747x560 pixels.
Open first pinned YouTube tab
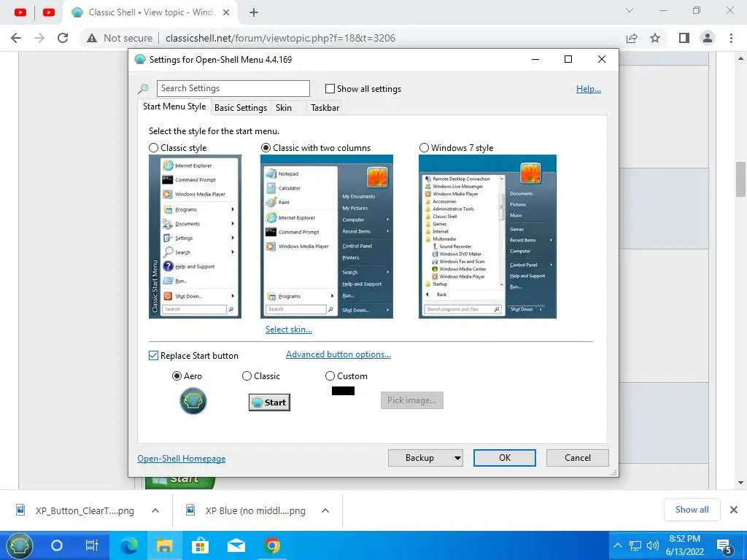coord(20,12)
